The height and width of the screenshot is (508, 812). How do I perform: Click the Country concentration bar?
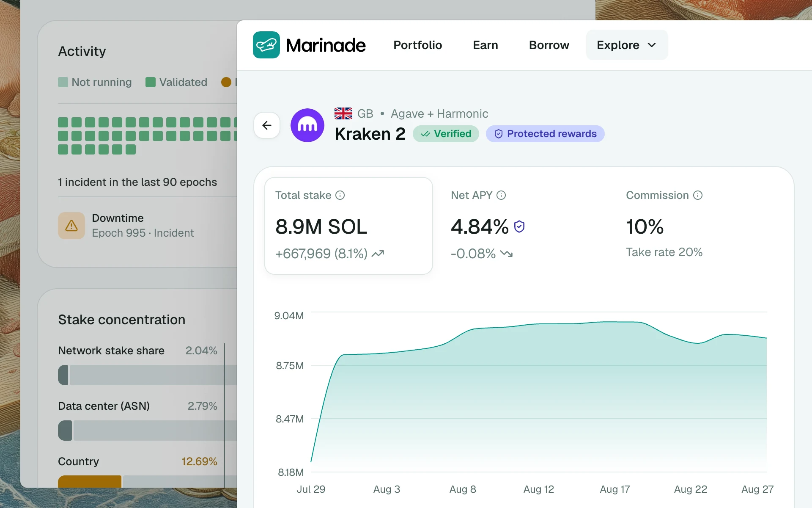(x=147, y=481)
